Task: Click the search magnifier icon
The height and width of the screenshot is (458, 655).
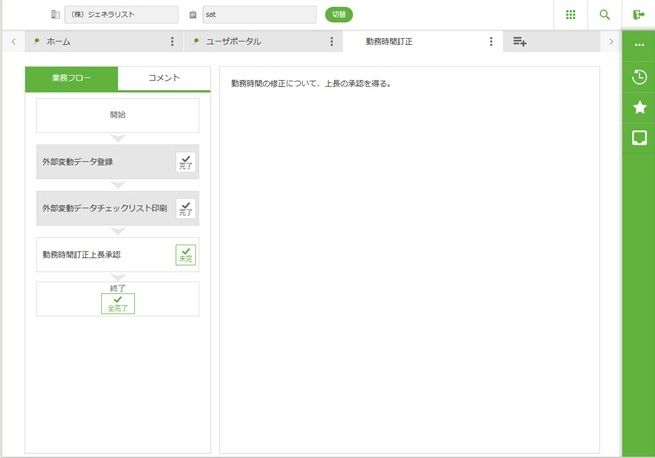Action: coord(605,15)
